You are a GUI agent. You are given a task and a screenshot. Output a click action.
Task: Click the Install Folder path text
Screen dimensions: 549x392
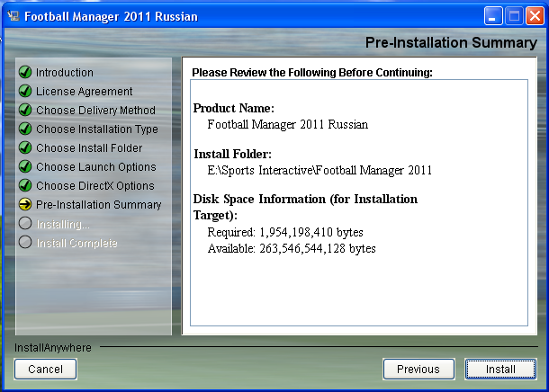pos(319,170)
